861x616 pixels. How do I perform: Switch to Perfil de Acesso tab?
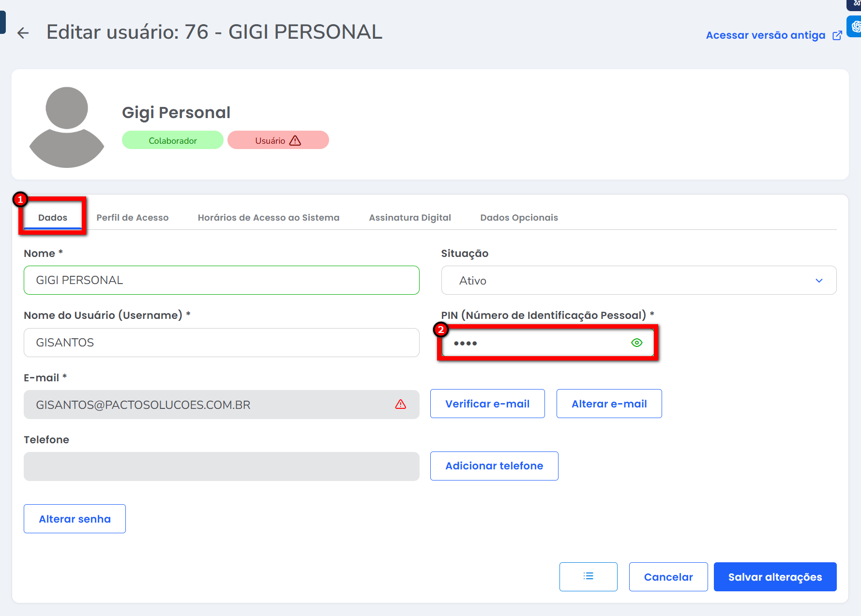(x=132, y=218)
